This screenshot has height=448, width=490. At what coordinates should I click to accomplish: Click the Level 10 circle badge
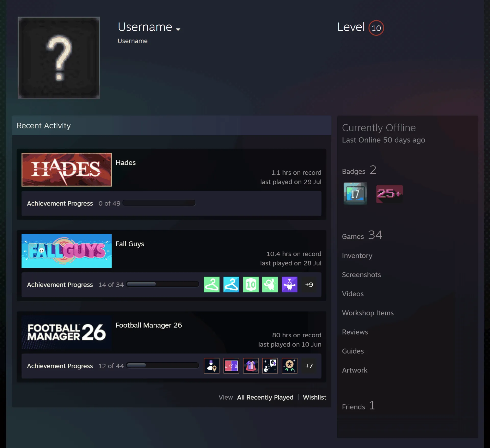click(x=376, y=28)
